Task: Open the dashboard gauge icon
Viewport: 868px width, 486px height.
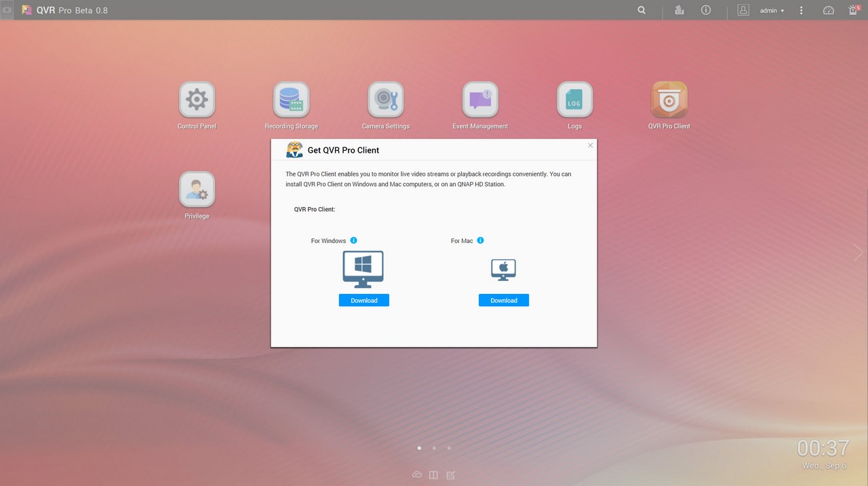Action: coord(829,10)
